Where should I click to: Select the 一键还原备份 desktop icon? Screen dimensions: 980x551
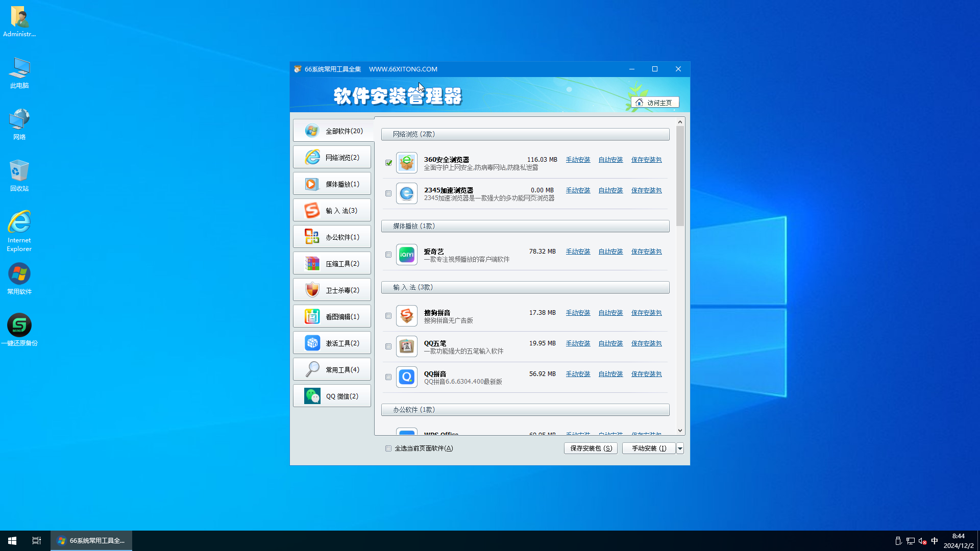(19, 330)
